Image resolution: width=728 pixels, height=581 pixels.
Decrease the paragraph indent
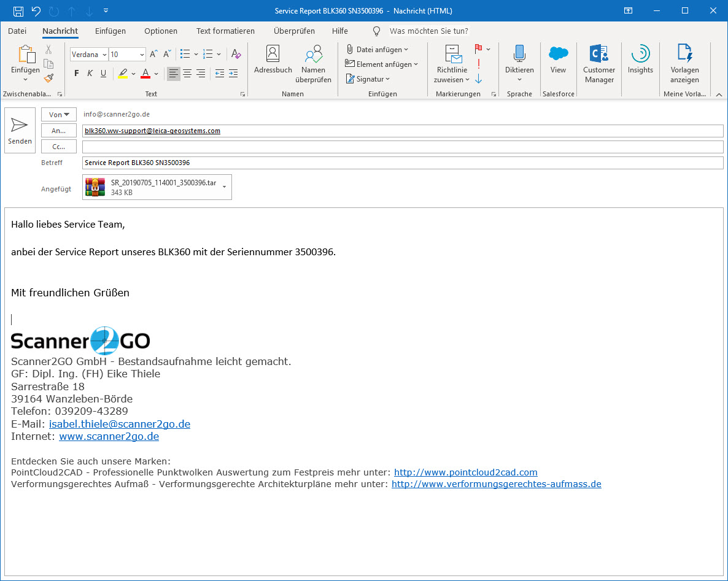[220, 74]
